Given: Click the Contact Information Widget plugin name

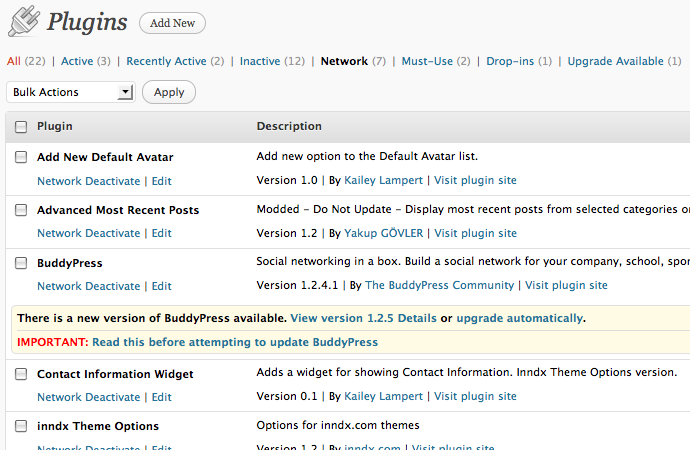Looking at the screenshot, I should click(115, 374).
